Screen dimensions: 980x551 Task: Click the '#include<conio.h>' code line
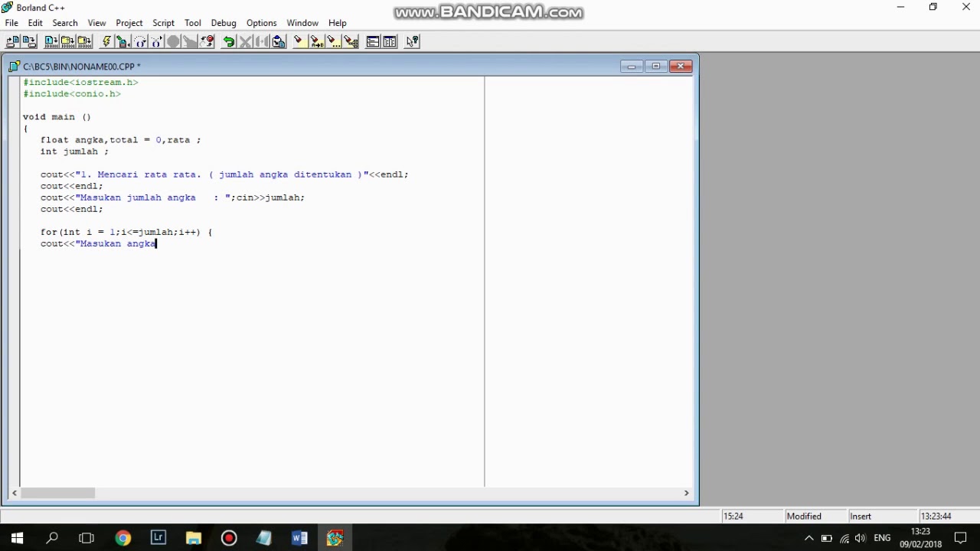point(72,93)
